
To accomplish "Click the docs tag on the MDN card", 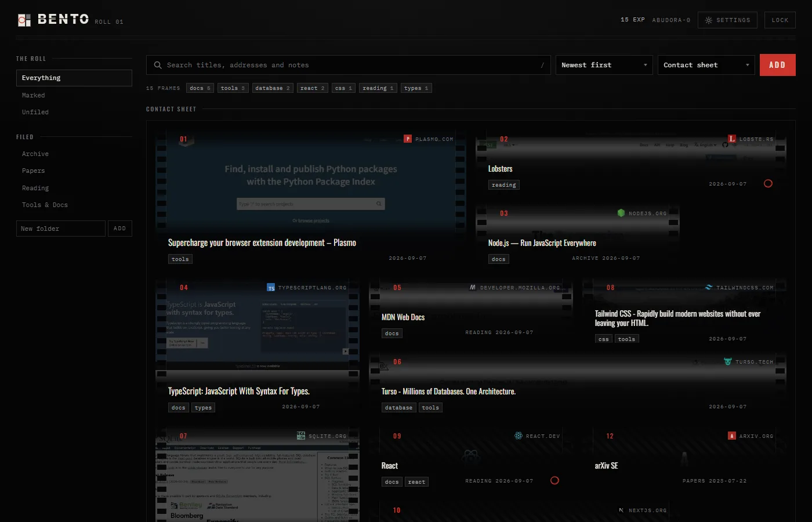I will (x=392, y=333).
